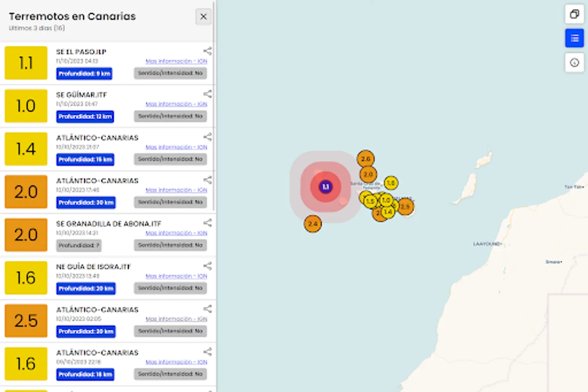Select the 2.4 magnitude marker southwest of Tenerife
This screenshot has width=588, height=392.
point(312,223)
